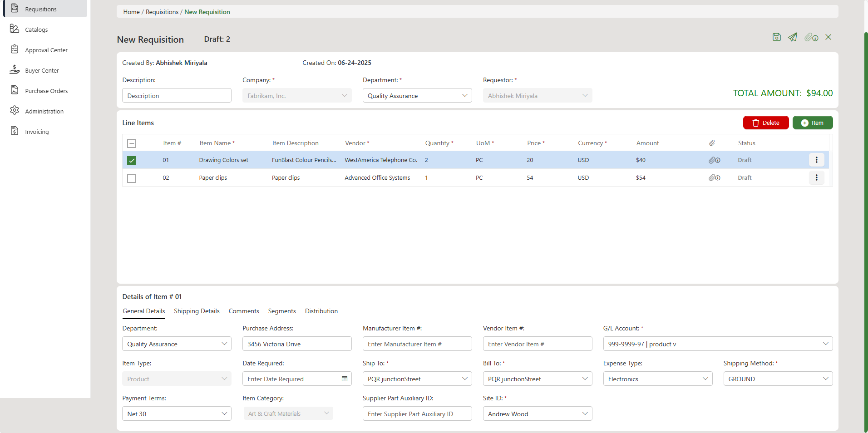Toggle the select-all line items checkbox
The image size is (868, 433).
pyautogui.click(x=132, y=143)
